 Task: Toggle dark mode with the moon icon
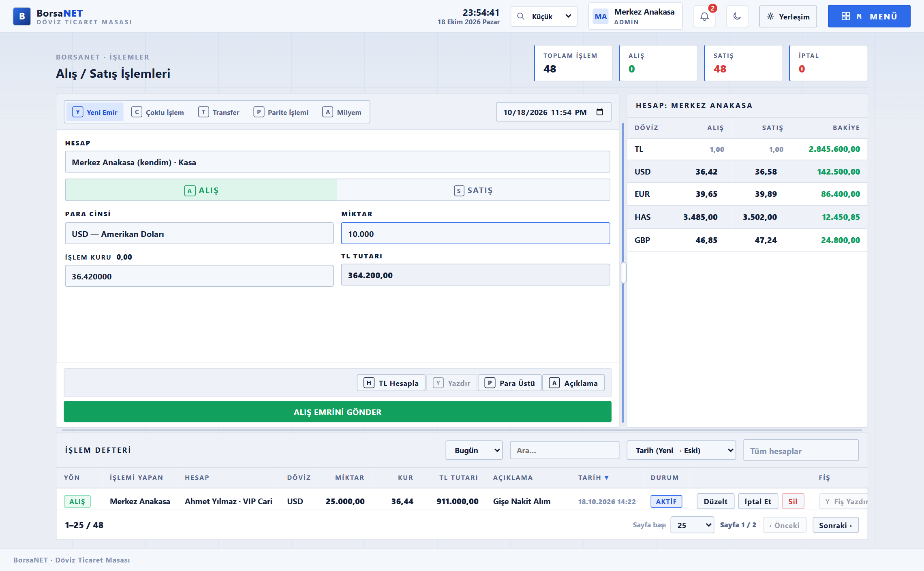click(x=737, y=17)
